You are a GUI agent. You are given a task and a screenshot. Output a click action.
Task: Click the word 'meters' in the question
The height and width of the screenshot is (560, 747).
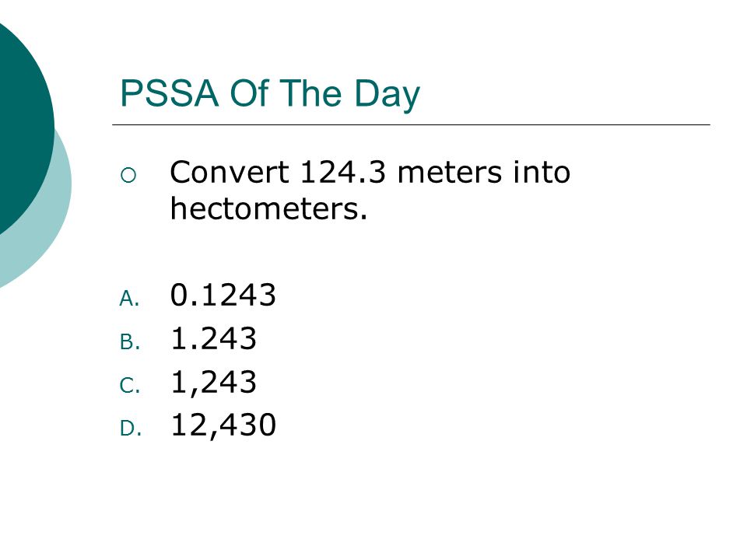449,173
